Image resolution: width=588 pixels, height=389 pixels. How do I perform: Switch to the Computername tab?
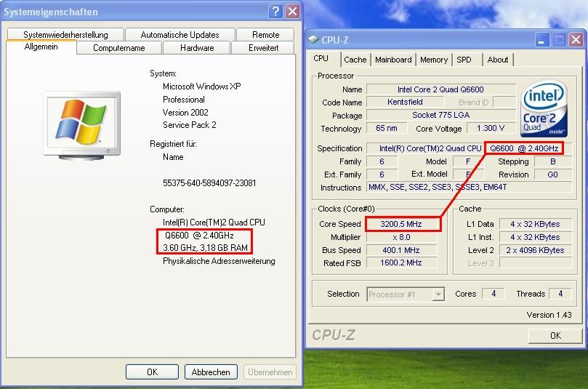point(119,48)
